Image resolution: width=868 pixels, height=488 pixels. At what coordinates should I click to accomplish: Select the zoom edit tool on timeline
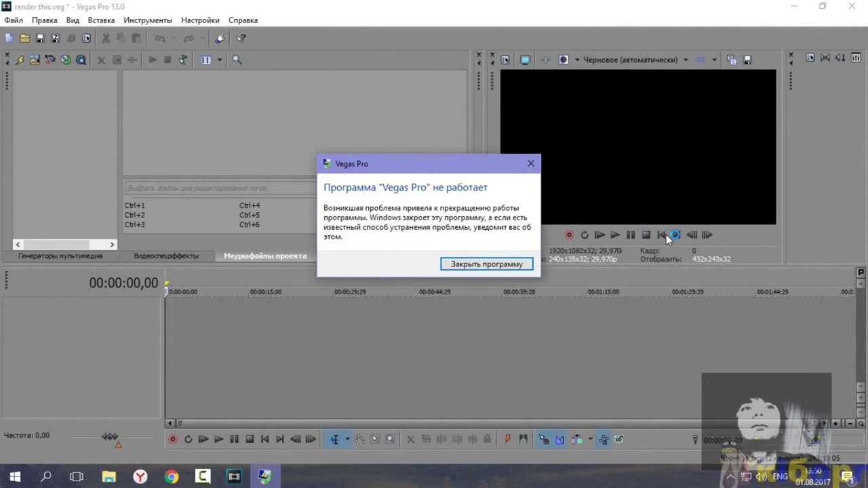391,439
